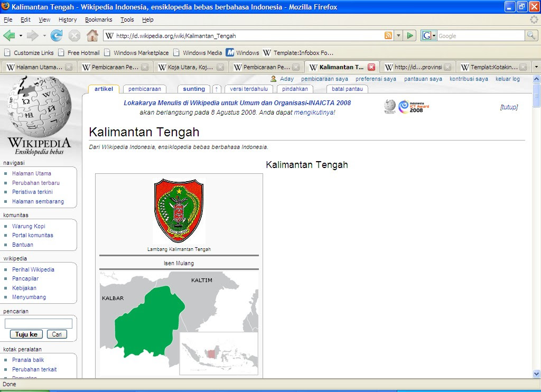The width and height of the screenshot is (541, 392).
Task: Open the versi terdahulu tab
Action: pos(249,89)
